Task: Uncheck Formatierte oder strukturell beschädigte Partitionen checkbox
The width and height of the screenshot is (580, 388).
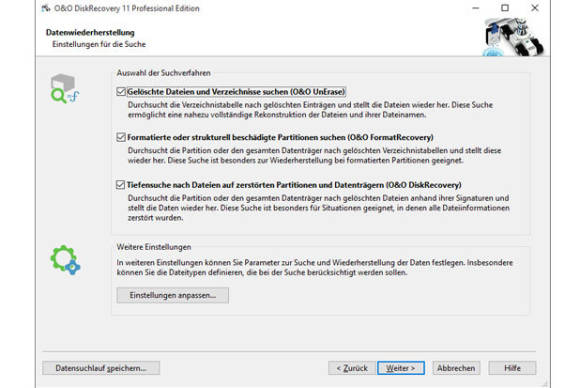Action: pos(121,137)
